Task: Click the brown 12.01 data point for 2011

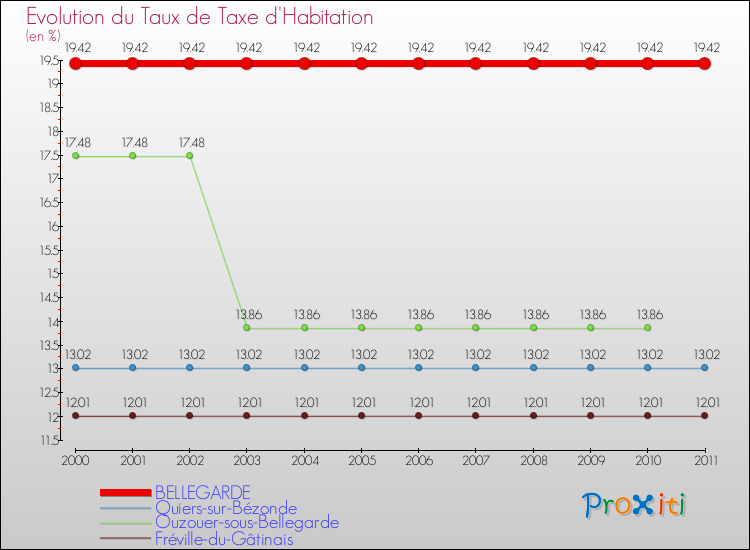Action: [704, 416]
